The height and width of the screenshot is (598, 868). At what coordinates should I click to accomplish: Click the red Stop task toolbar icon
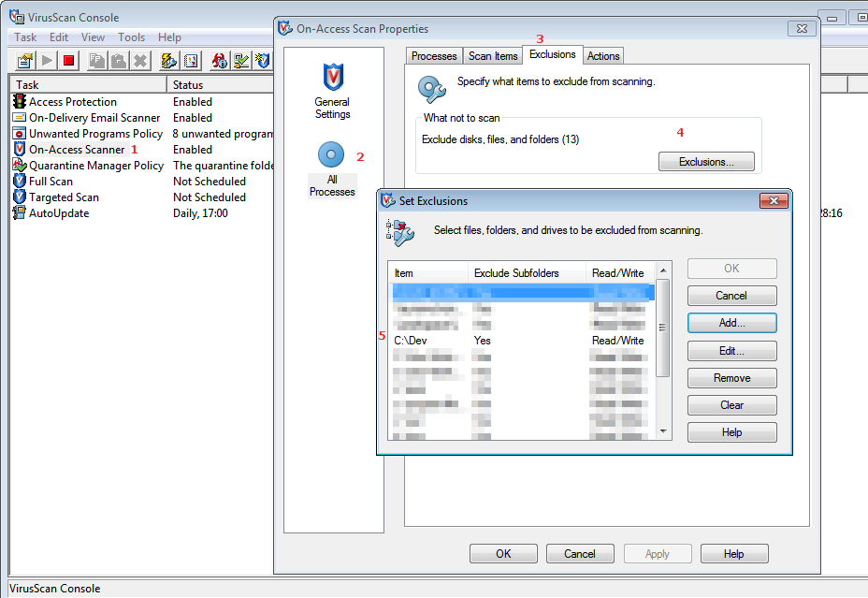68,60
